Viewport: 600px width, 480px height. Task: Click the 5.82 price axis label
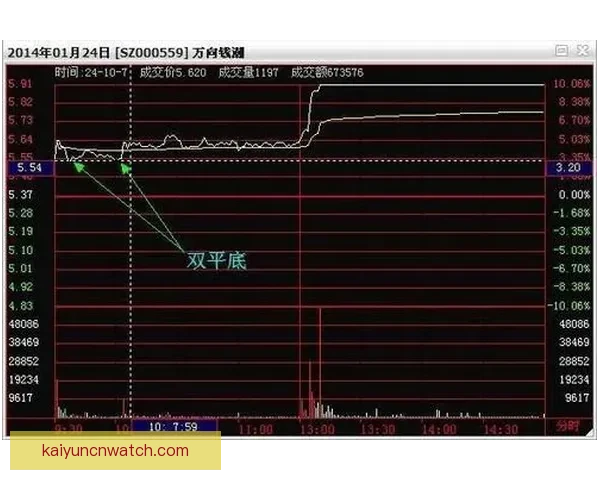(x=21, y=102)
